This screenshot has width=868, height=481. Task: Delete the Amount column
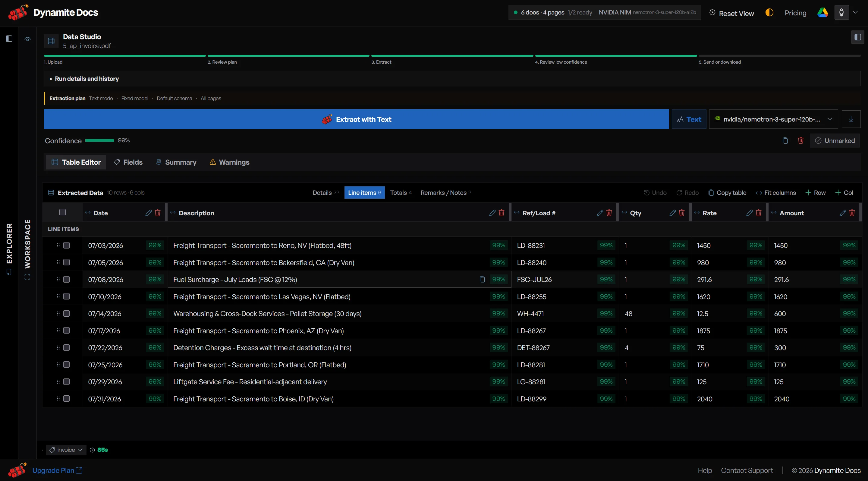[852, 213]
